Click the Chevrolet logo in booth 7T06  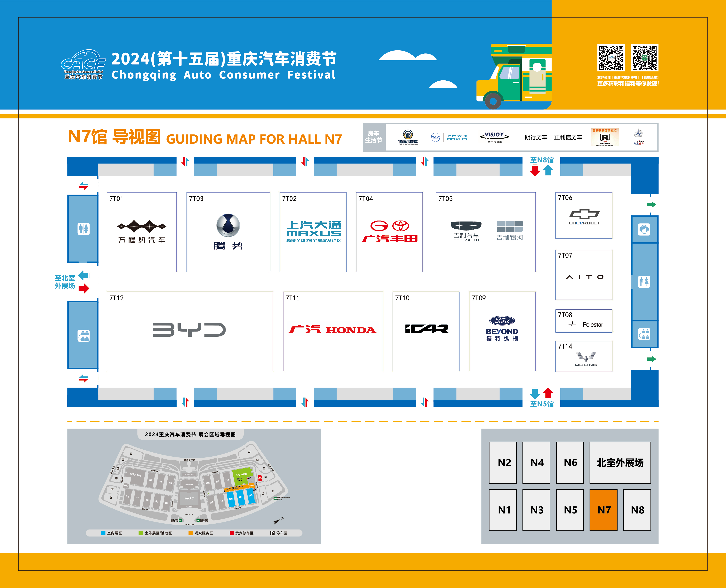click(584, 216)
